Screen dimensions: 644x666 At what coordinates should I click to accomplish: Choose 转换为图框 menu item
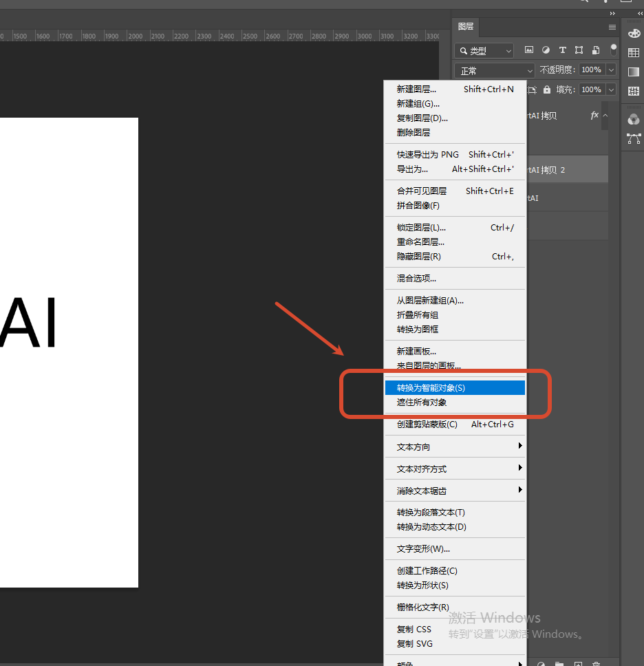pyautogui.click(x=455, y=330)
